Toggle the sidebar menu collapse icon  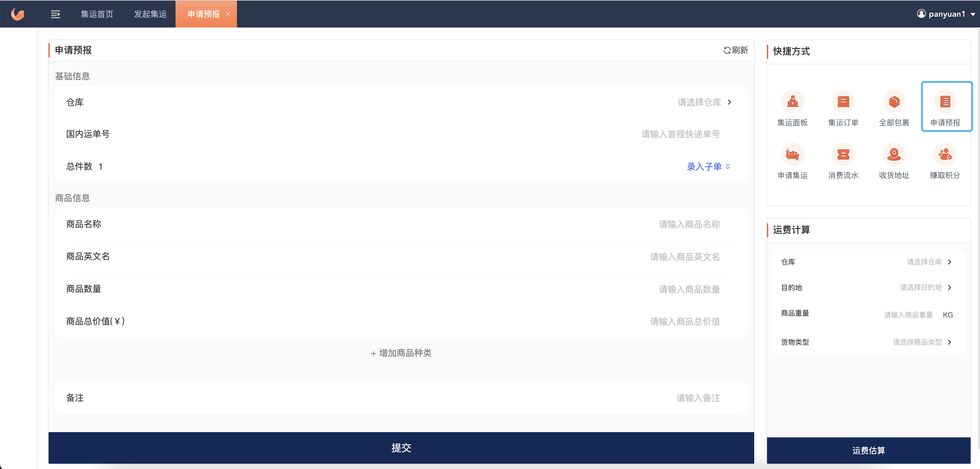pos(56,14)
